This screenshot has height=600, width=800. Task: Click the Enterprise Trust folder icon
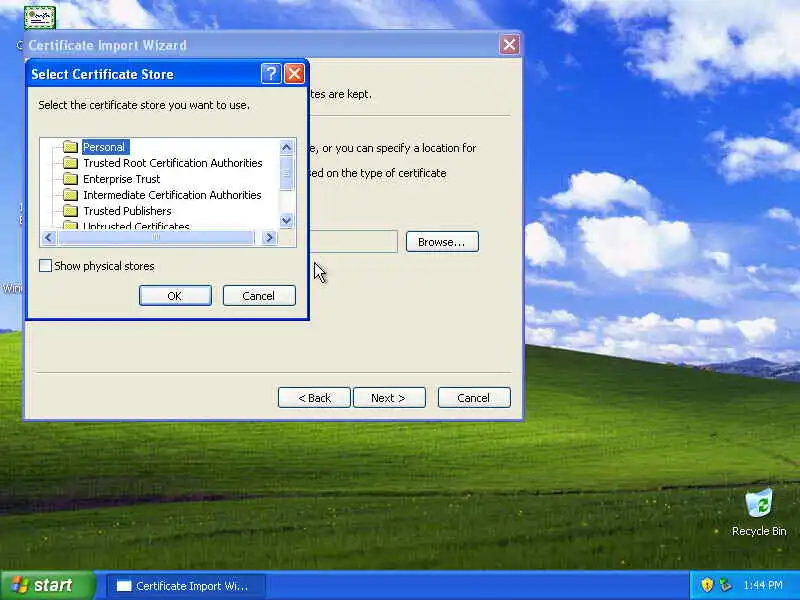click(70, 179)
